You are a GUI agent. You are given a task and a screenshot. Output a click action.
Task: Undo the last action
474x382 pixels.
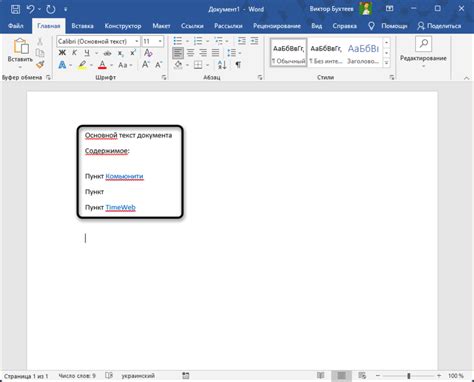[30, 9]
